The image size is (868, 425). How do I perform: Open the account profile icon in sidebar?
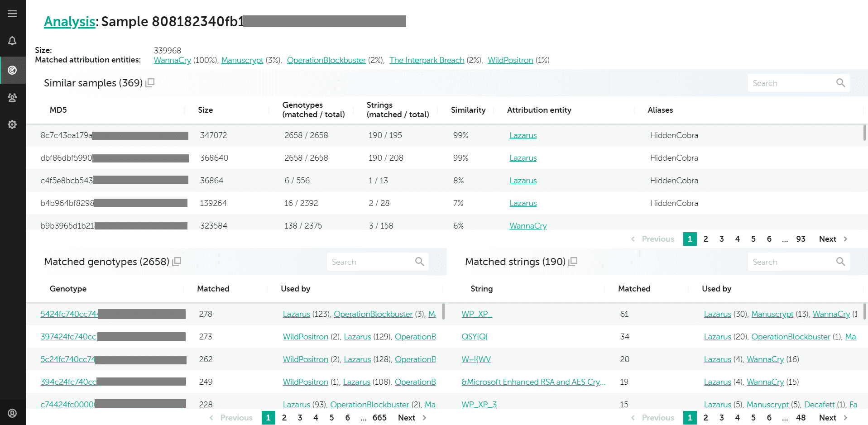(12, 413)
